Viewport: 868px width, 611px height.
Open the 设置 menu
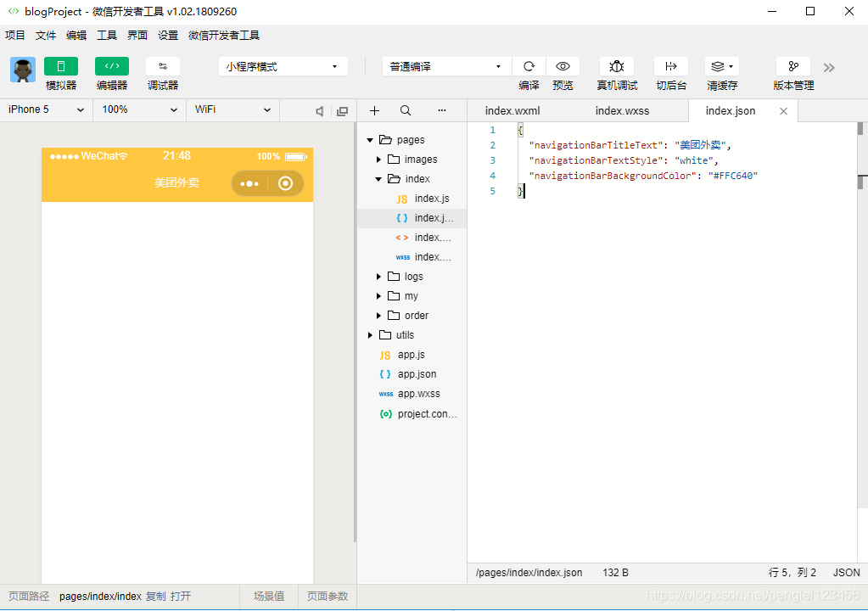[168, 36]
